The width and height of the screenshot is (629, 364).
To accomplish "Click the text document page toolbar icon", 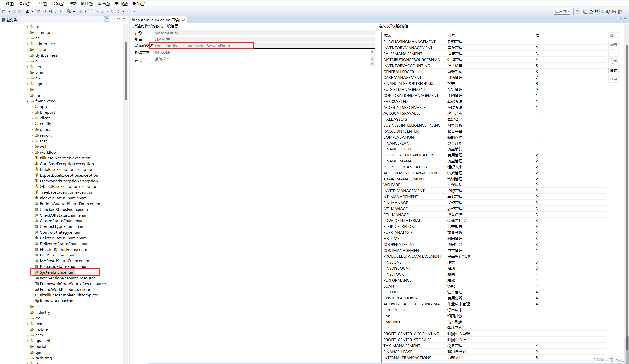I will tap(50, 11).
